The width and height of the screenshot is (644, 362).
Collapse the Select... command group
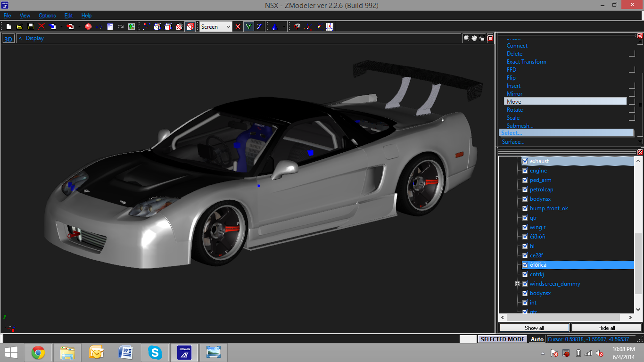(566, 133)
